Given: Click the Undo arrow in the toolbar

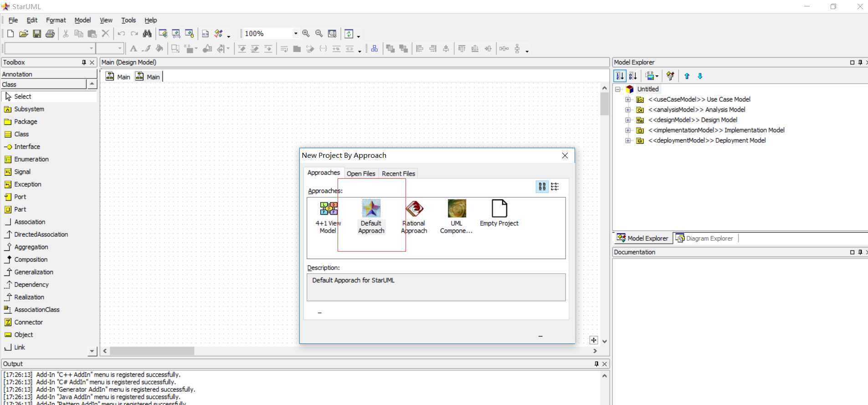Looking at the screenshot, I should pos(121,34).
